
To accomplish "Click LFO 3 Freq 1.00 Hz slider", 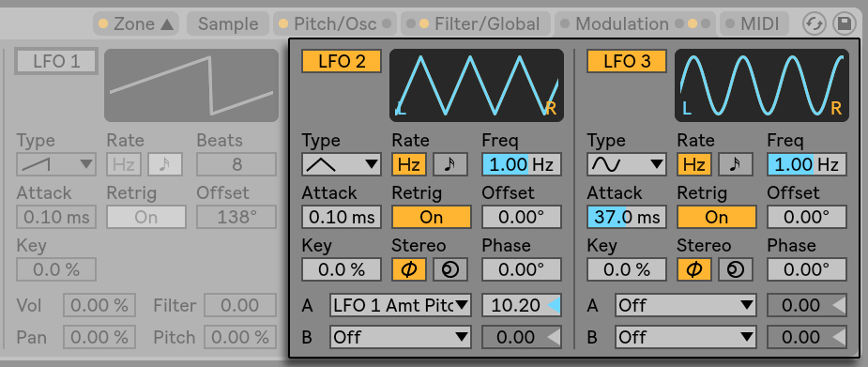I will point(807,164).
